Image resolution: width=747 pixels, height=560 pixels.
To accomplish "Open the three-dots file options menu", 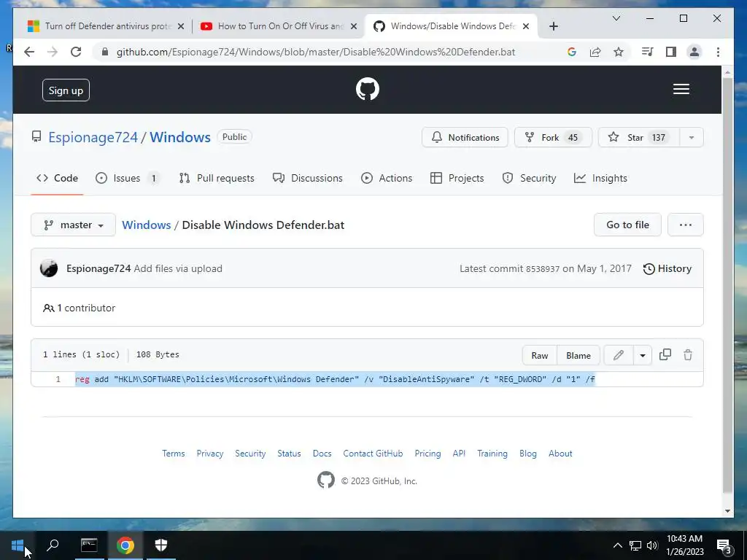I will pyautogui.click(x=686, y=225).
